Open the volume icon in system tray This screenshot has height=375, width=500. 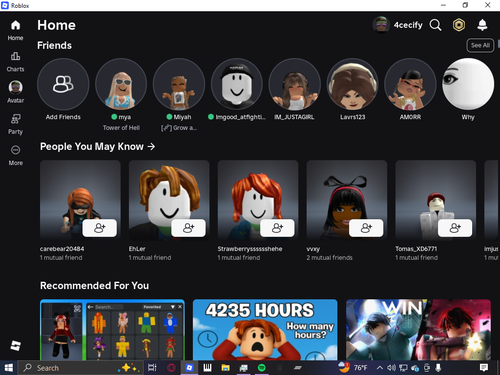click(391, 368)
